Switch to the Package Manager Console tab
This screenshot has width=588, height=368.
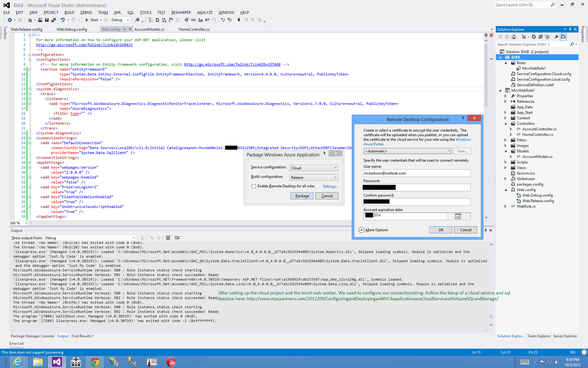pyautogui.click(x=32, y=336)
